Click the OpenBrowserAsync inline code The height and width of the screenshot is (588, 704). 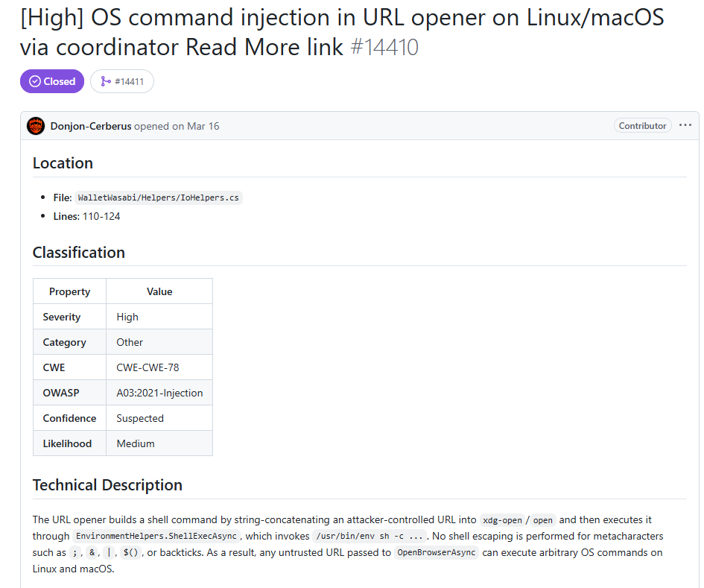point(437,552)
